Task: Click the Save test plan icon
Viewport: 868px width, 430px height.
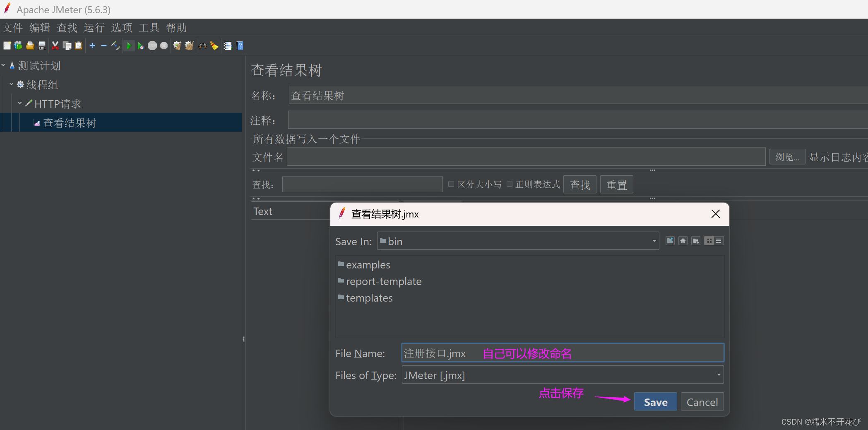Action: [x=41, y=46]
